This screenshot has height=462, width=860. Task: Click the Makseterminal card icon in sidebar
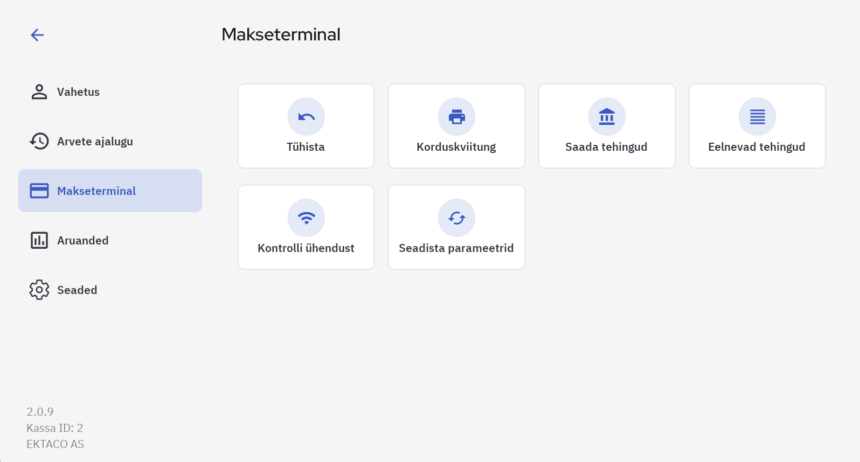pyautogui.click(x=39, y=191)
